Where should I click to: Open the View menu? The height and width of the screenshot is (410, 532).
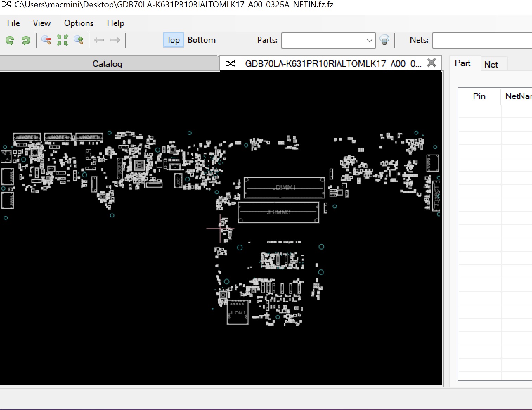[41, 23]
